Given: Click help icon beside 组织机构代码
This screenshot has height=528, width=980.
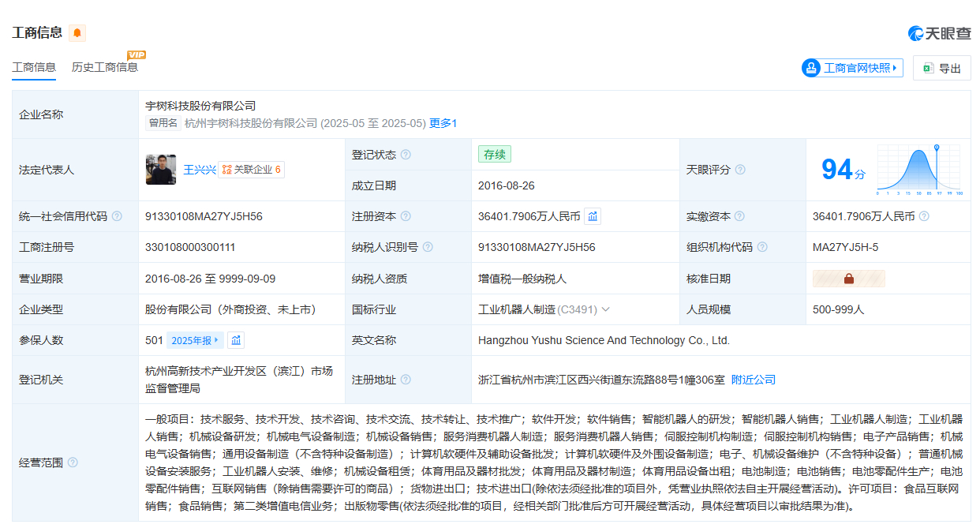Looking at the screenshot, I should pos(762,247).
